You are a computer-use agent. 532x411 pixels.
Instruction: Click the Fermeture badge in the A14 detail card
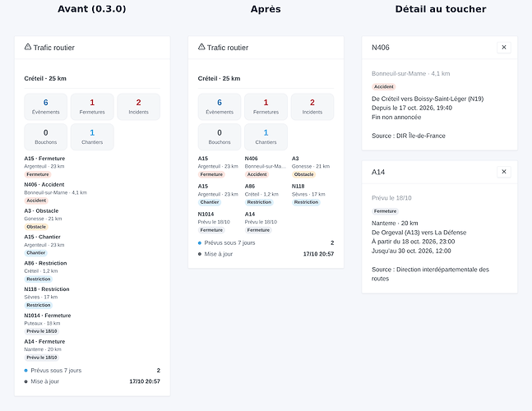tap(385, 211)
